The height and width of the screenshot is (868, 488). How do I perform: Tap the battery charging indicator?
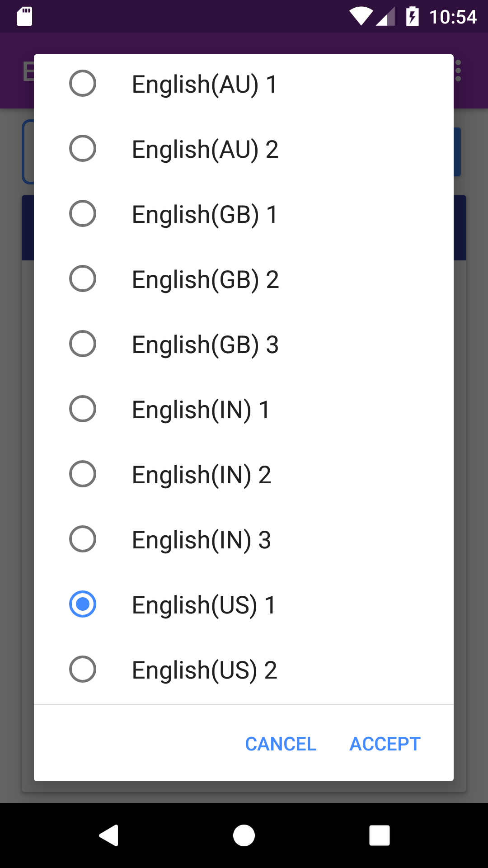pyautogui.click(x=412, y=16)
